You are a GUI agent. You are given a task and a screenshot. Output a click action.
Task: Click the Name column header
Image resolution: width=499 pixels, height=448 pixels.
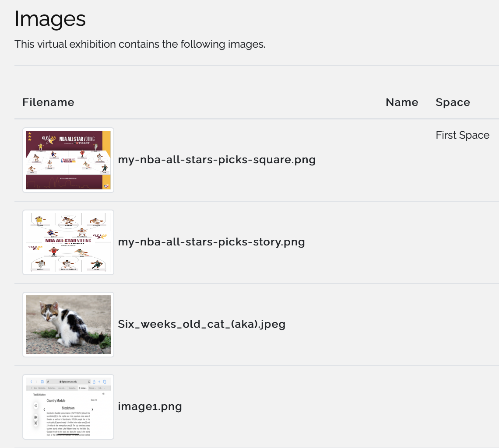(402, 102)
